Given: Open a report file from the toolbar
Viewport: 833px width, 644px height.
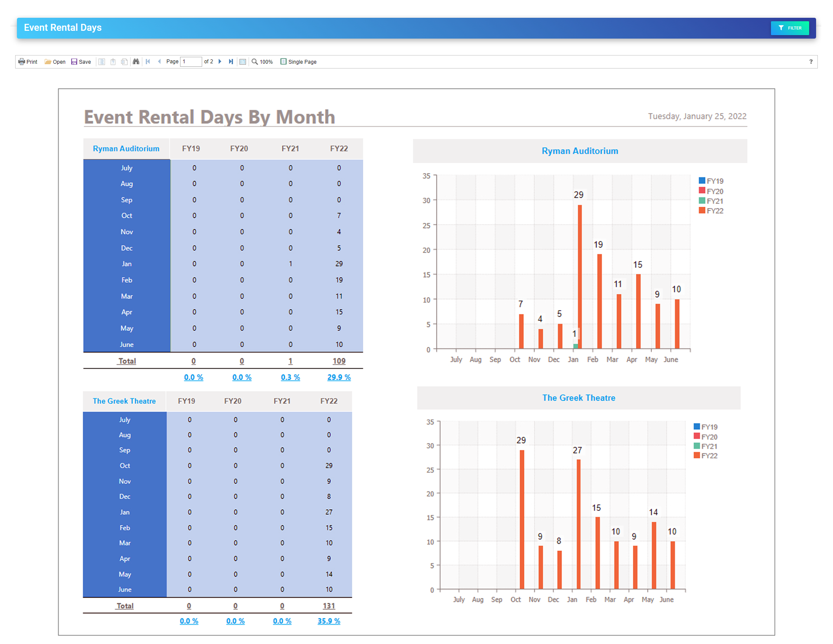Looking at the screenshot, I should 55,62.
